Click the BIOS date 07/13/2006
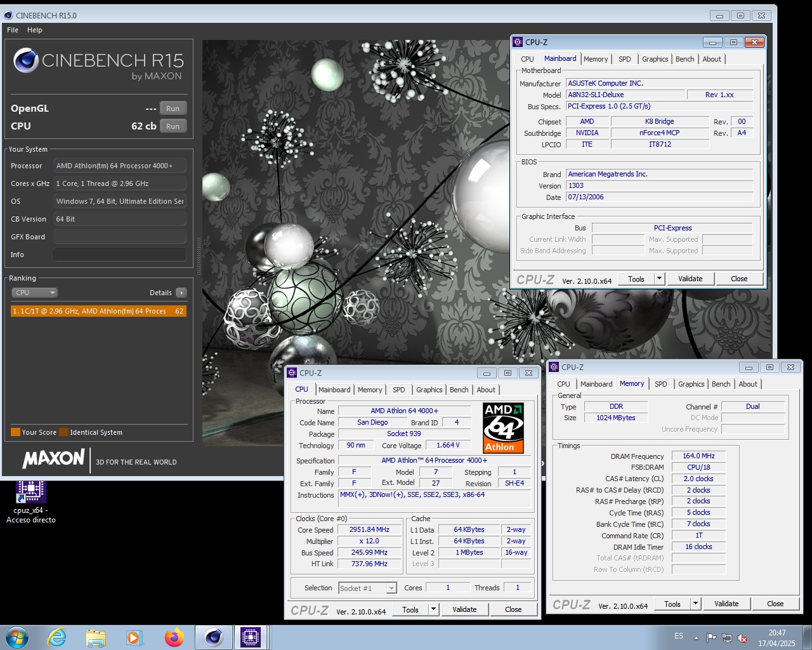 pos(660,197)
